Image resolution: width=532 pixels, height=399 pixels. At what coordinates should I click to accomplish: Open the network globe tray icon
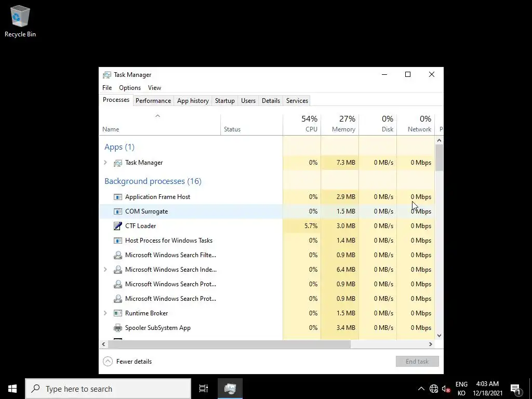[434, 389]
